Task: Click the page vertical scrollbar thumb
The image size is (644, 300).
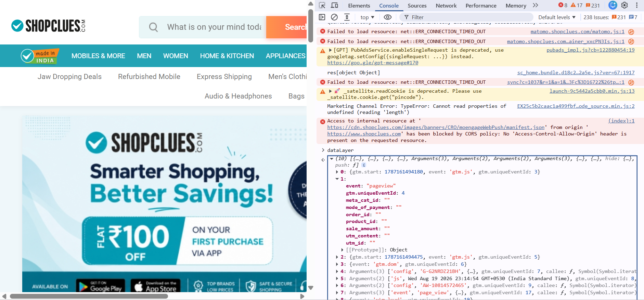Action: (x=311, y=26)
